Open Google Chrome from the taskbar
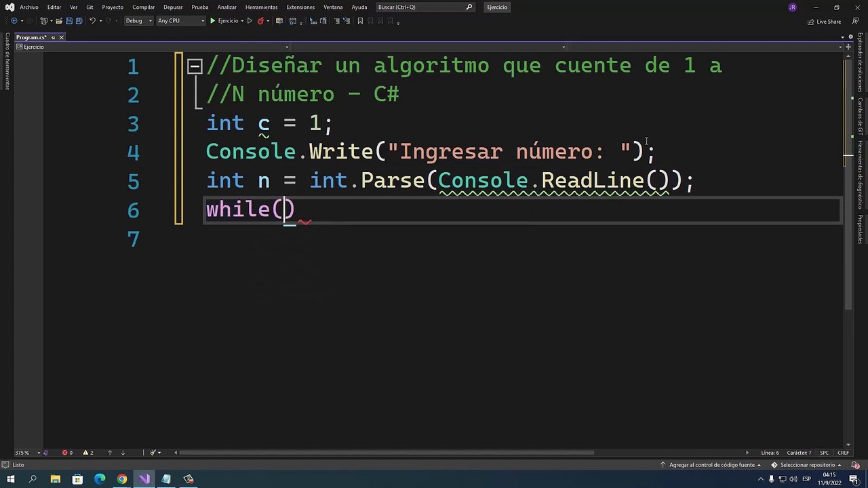This screenshot has height=488, width=868. pyautogui.click(x=122, y=479)
